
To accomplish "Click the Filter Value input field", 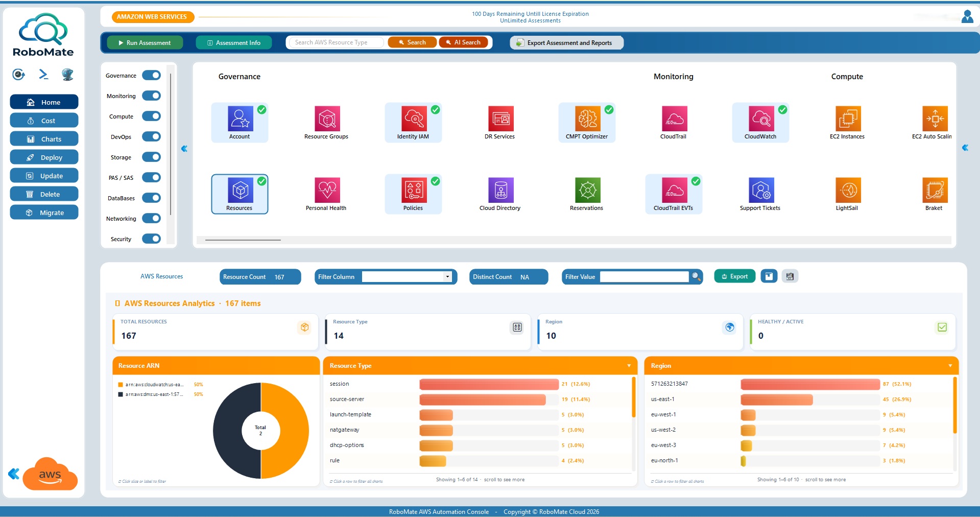I will [644, 276].
